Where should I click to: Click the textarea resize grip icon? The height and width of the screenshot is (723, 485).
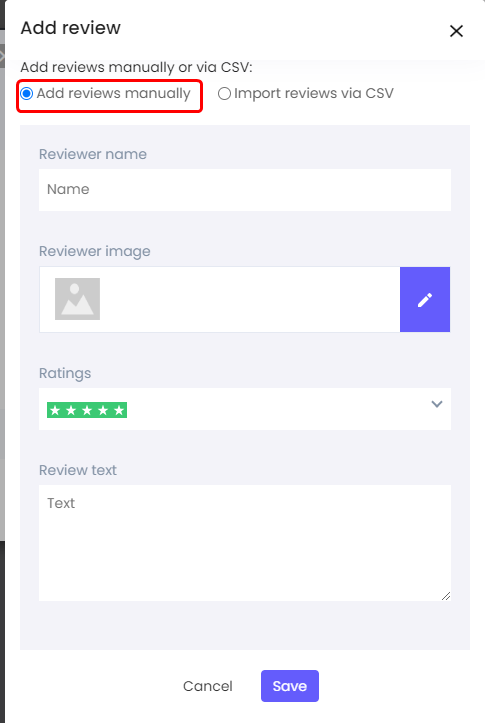[445, 596]
